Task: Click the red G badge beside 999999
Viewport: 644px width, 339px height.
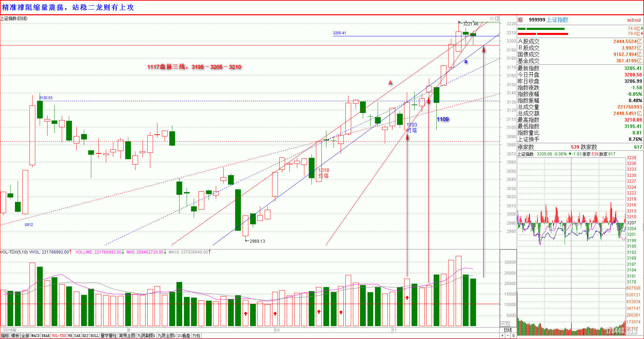Action: coord(520,20)
